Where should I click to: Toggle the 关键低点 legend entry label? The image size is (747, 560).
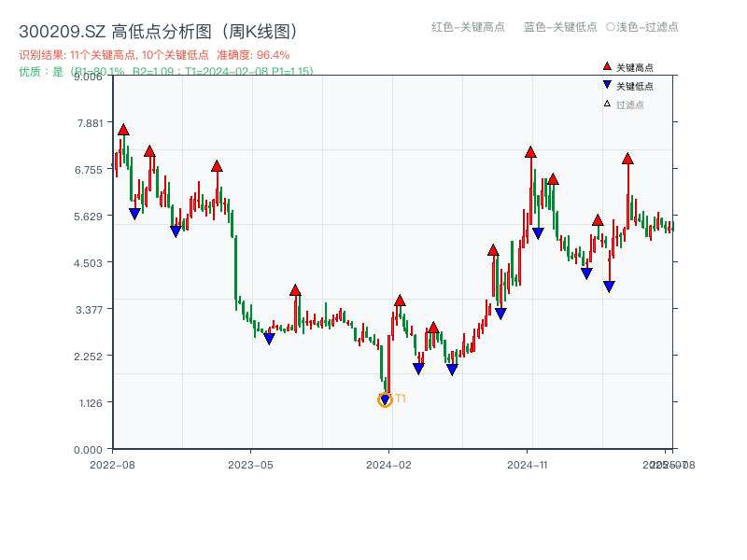tap(635, 86)
